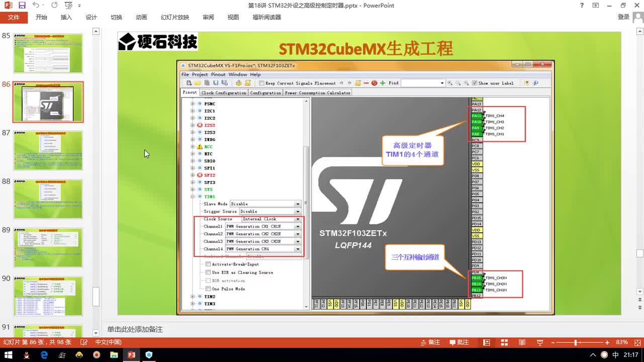Open the Windows Start menu
644x362 pixels.
tap(9, 355)
